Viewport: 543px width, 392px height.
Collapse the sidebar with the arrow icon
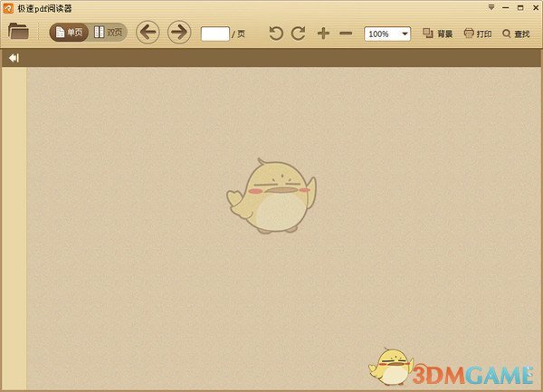(14, 58)
